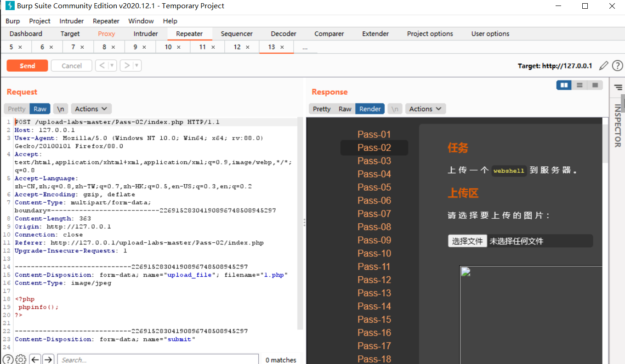
Task: Click 选择文件 file chooser button
Action: [467, 241]
